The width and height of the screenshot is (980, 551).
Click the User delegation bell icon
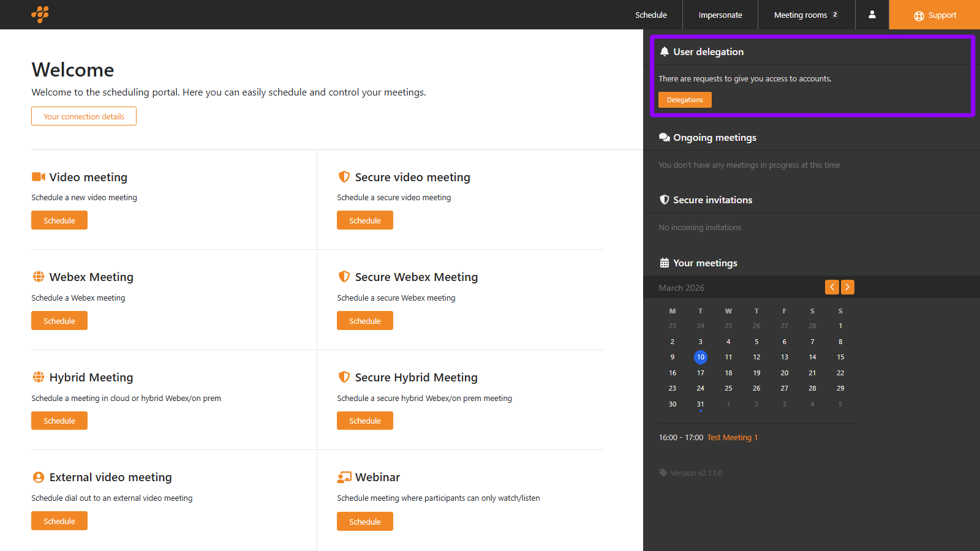click(664, 52)
